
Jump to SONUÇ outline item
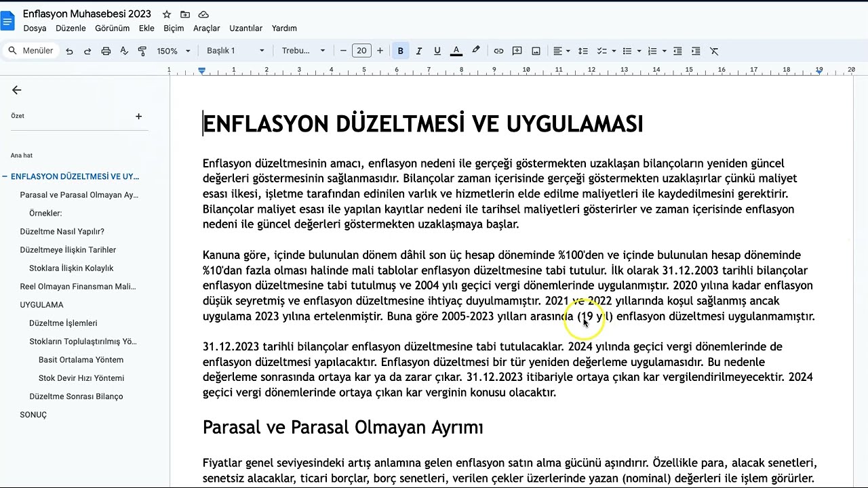tap(33, 414)
